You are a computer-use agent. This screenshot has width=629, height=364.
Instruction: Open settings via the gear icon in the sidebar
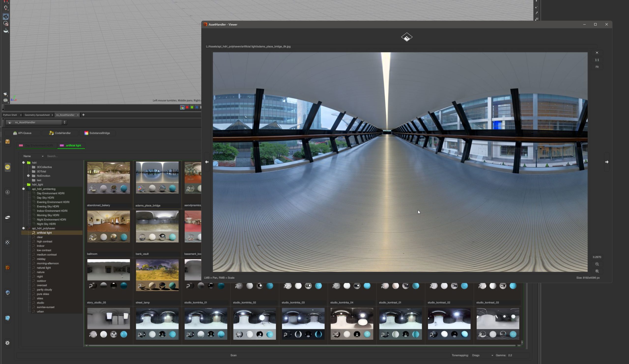coord(7,343)
